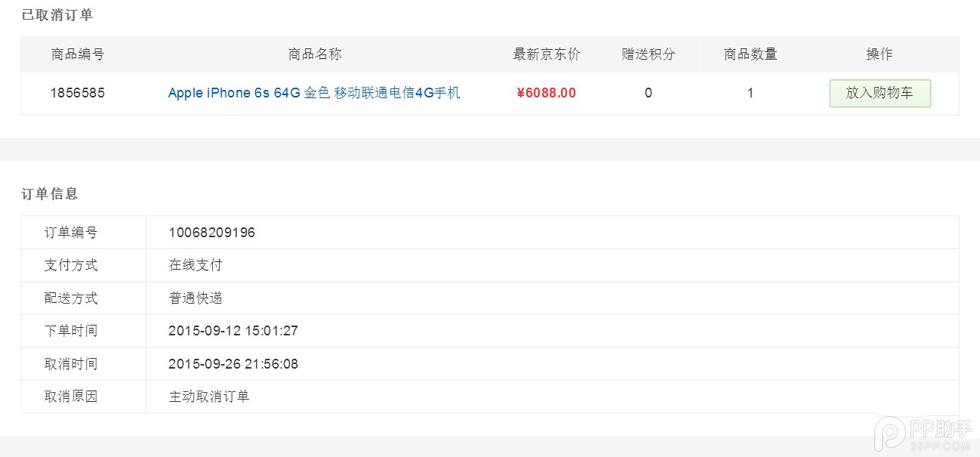Click the 最新京东价 column header
980x457 pixels.
pos(547,54)
